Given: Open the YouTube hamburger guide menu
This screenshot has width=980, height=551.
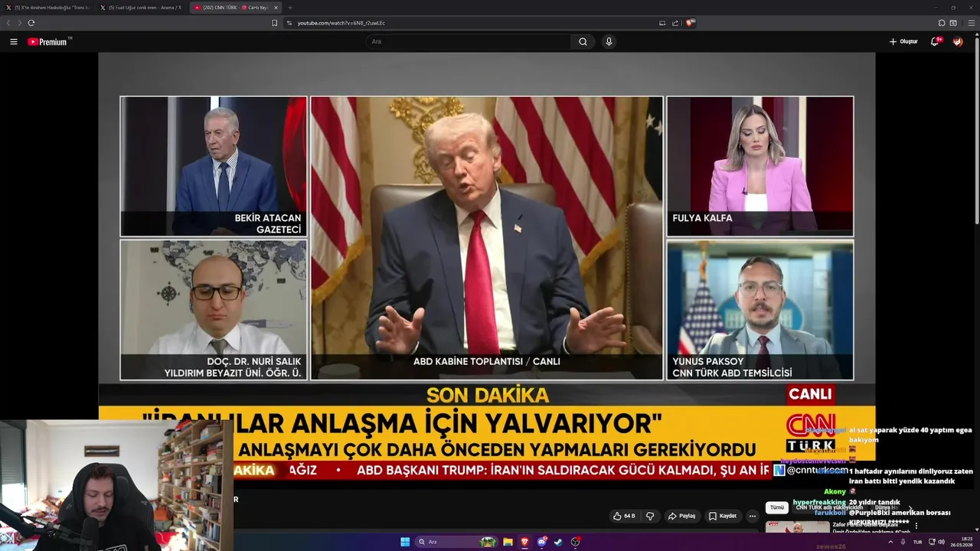Looking at the screenshot, I should pos(14,41).
